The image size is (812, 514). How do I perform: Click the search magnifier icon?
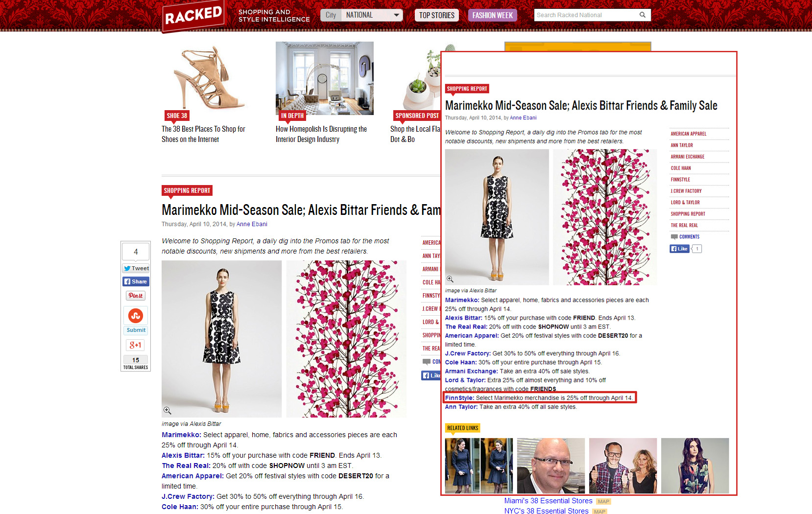coord(642,15)
